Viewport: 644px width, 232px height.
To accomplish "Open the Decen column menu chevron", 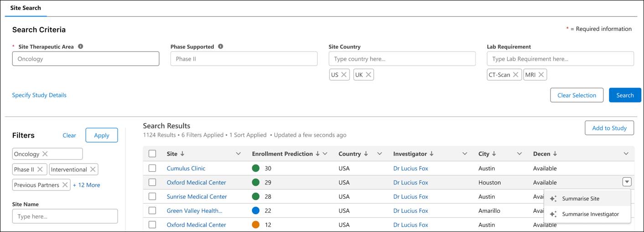I will pyautogui.click(x=626, y=154).
